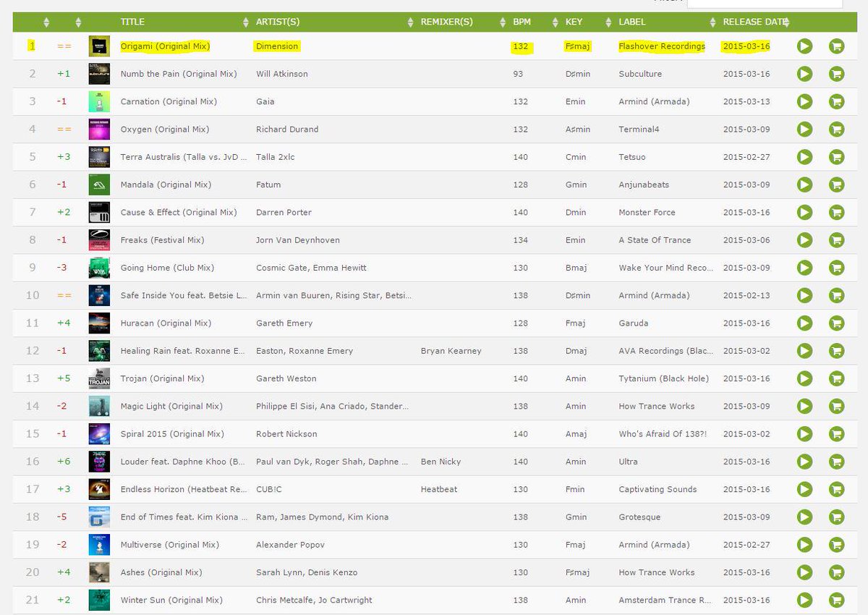Add Trojan (Original Mix) to cart
The image size is (868, 615).
(836, 378)
